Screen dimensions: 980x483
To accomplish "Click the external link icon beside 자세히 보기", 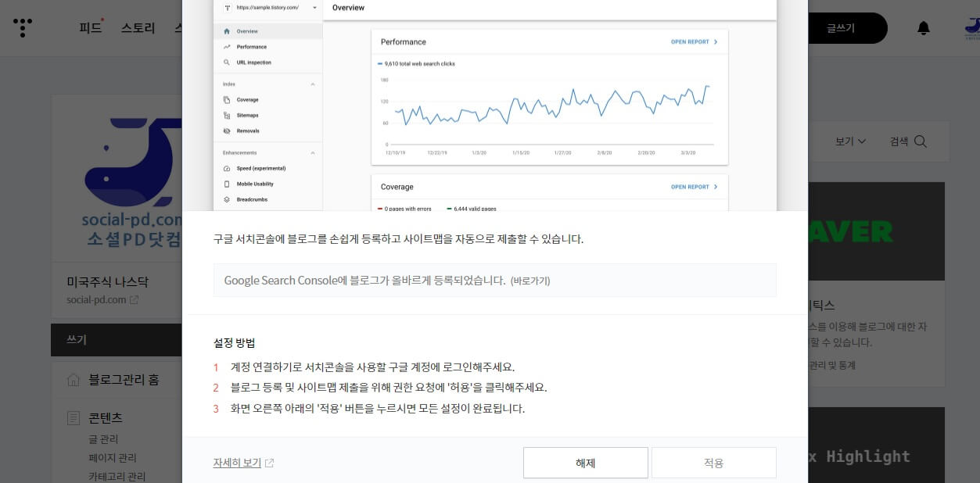I will [x=270, y=463].
